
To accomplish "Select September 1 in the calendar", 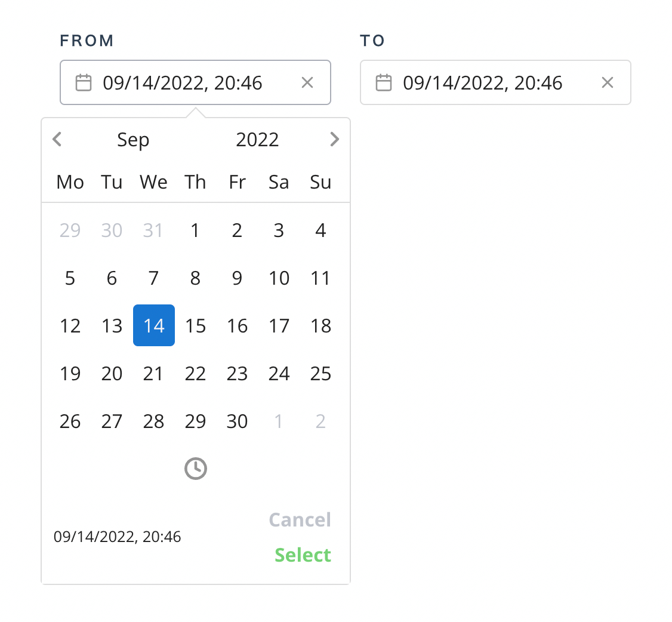I will click(195, 230).
